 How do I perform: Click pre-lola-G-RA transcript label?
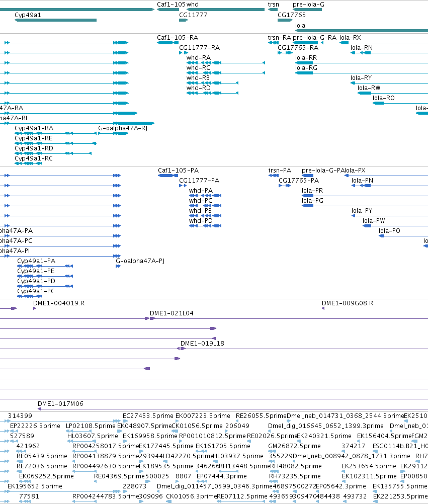314,38
